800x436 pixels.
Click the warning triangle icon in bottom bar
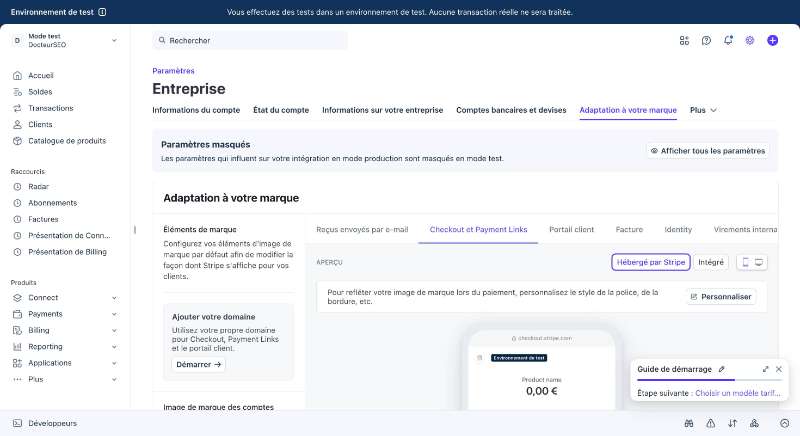click(710, 423)
